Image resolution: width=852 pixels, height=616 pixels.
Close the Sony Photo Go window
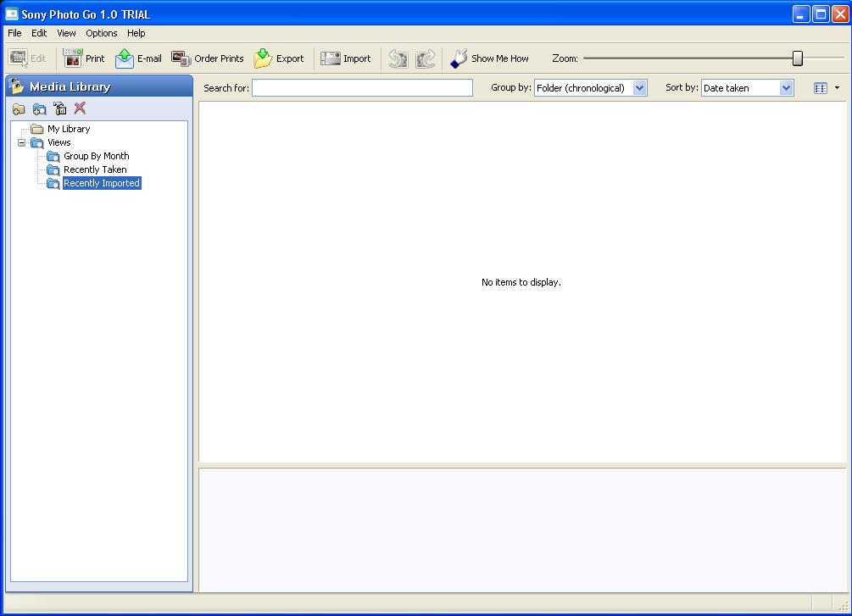coord(840,14)
